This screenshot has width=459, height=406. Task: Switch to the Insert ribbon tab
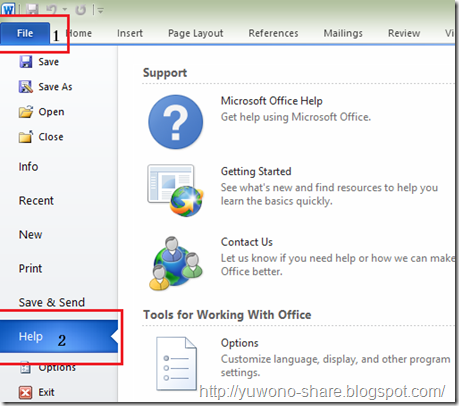tap(130, 33)
